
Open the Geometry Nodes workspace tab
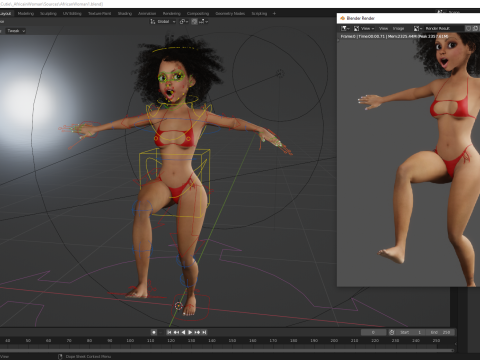pos(230,14)
